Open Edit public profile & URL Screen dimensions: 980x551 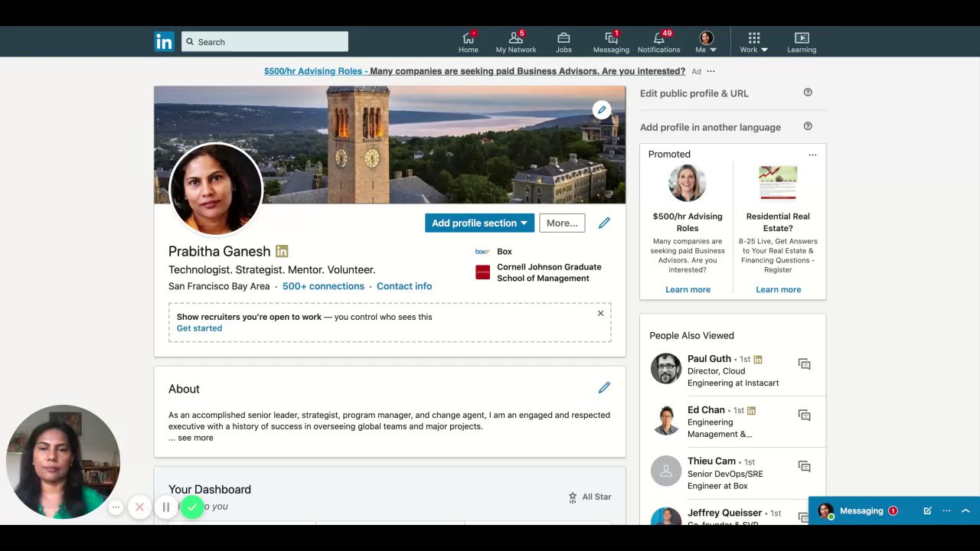point(694,93)
